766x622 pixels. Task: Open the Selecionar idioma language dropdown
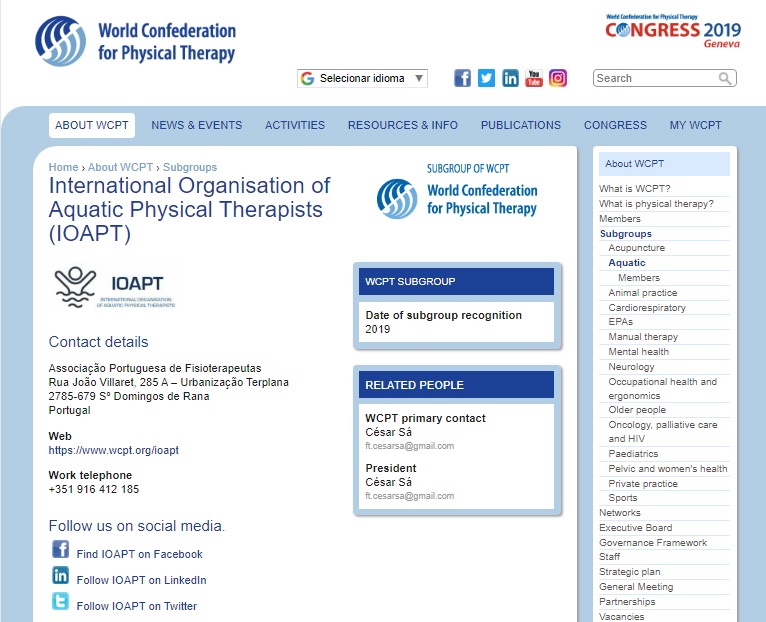[x=362, y=78]
